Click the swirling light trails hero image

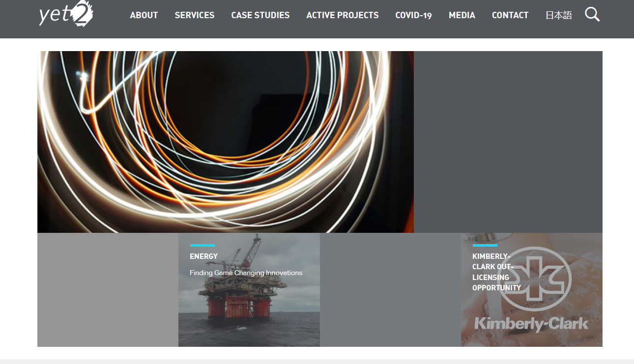226,142
